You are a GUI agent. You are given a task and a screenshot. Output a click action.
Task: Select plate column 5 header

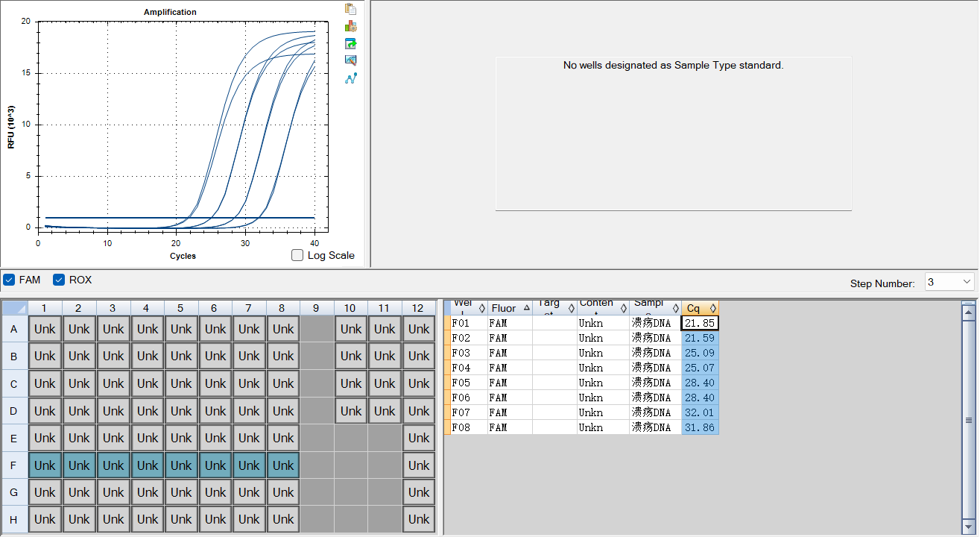(x=181, y=308)
